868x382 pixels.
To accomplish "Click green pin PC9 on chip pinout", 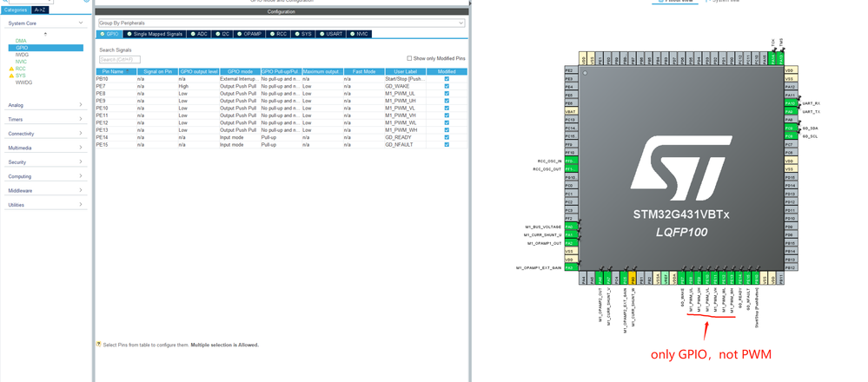I will (x=791, y=128).
